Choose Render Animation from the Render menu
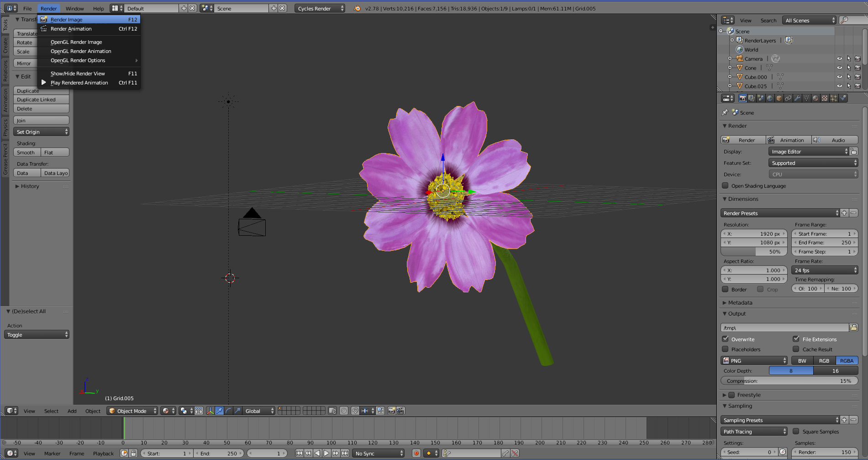 coord(72,29)
